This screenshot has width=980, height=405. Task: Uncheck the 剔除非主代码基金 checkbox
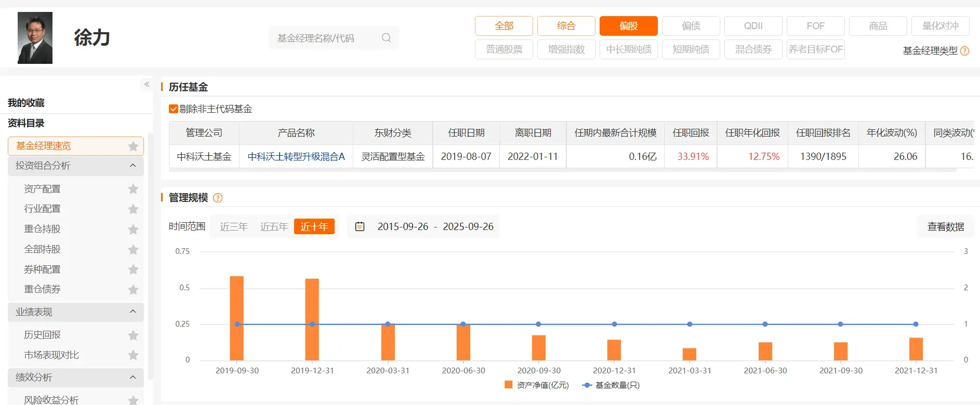(x=174, y=109)
